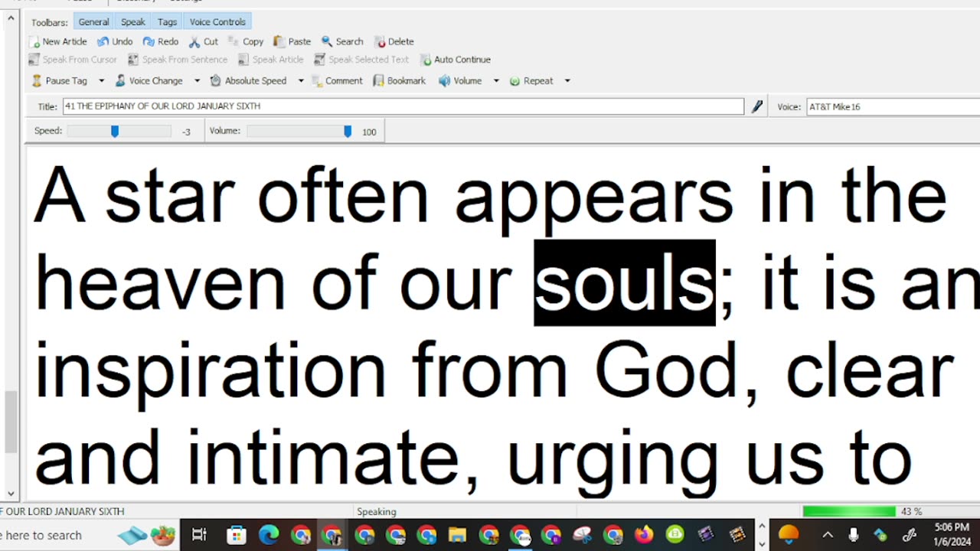Image resolution: width=980 pixels, height=551 pixels.
Task: Add a Bookmark tag
Action: pos(399,80)
